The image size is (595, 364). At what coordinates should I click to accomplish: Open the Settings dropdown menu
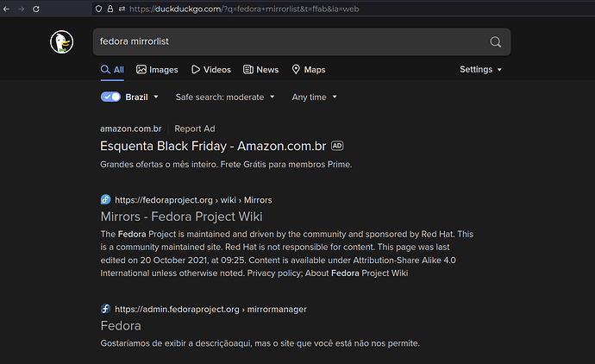point(480,70)
